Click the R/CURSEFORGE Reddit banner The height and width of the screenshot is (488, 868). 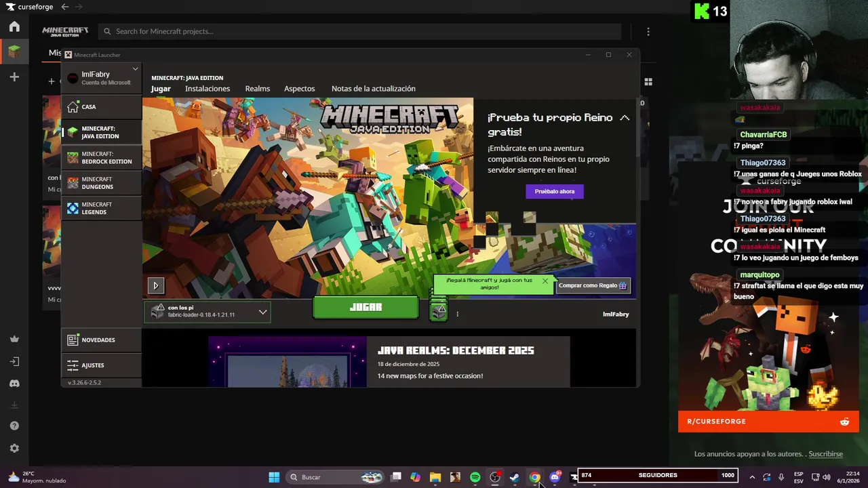click(x=768, y=422)
